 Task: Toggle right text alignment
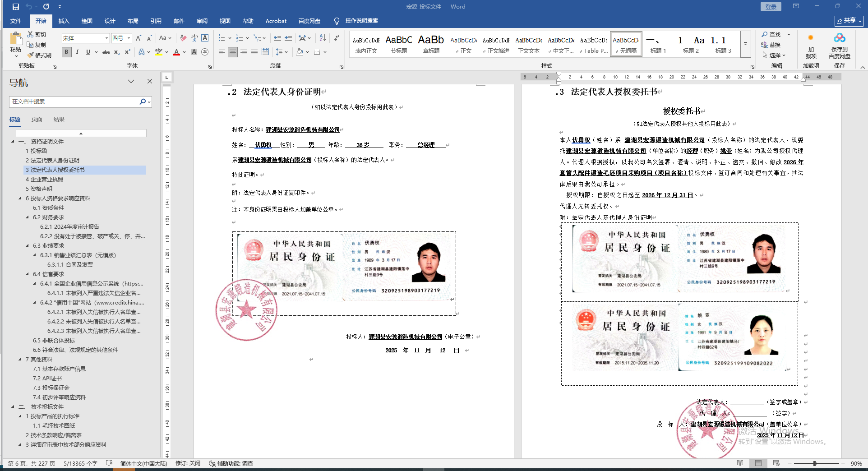point(244,52)
